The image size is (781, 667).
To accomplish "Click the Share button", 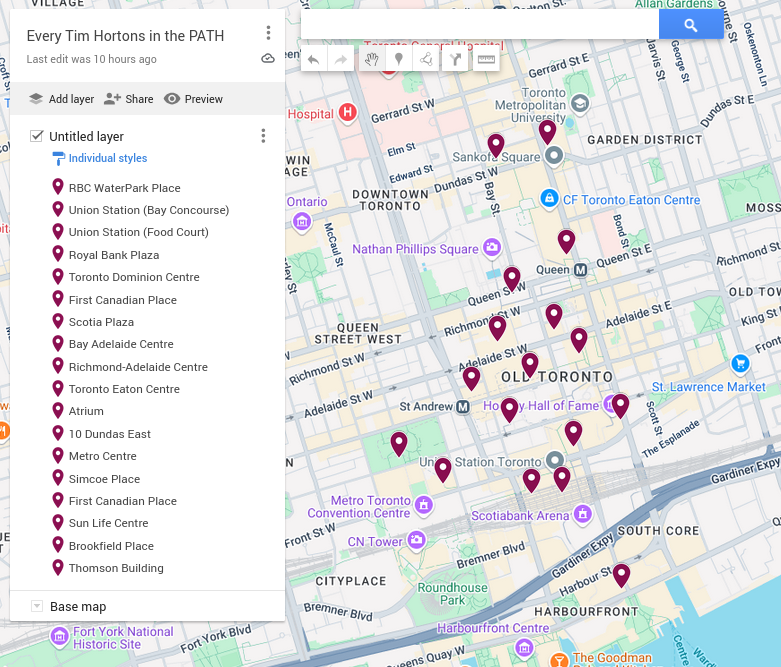I will (128, 99).
